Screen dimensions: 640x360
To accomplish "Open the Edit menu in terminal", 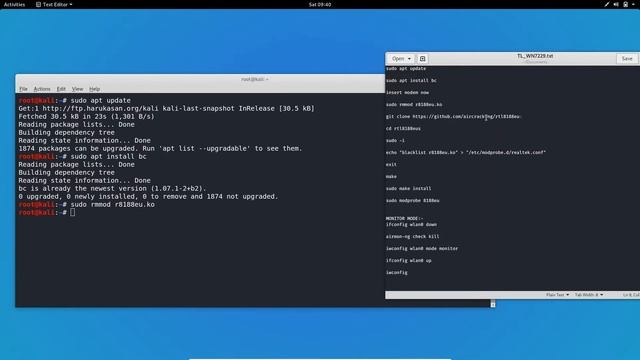I will click(x=61, y=89).
